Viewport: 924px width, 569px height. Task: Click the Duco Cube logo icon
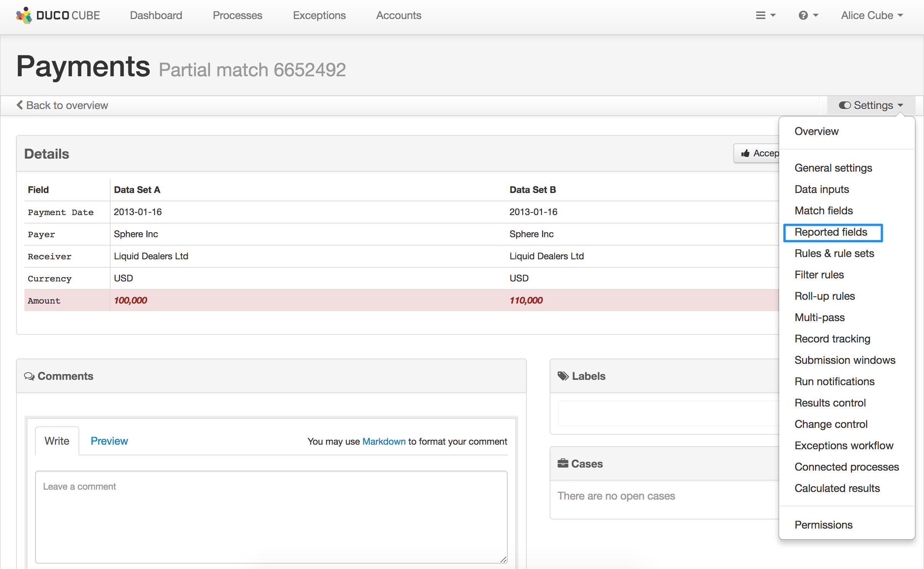[x=24, y=15]
